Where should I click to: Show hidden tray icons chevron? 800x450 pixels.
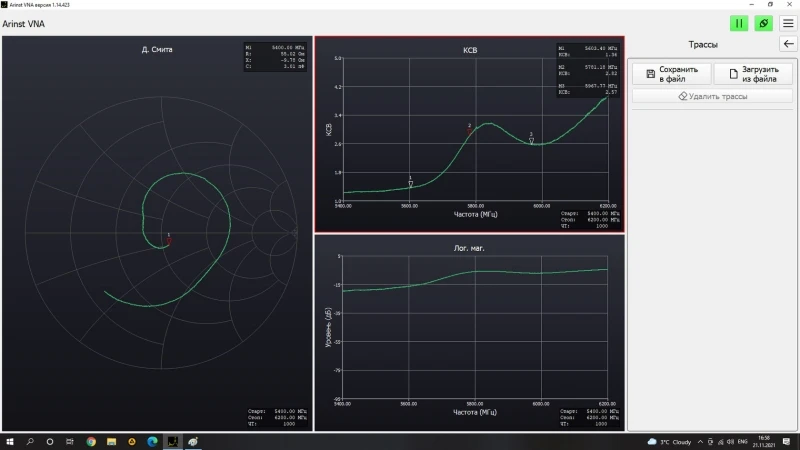tap(700, 442)
